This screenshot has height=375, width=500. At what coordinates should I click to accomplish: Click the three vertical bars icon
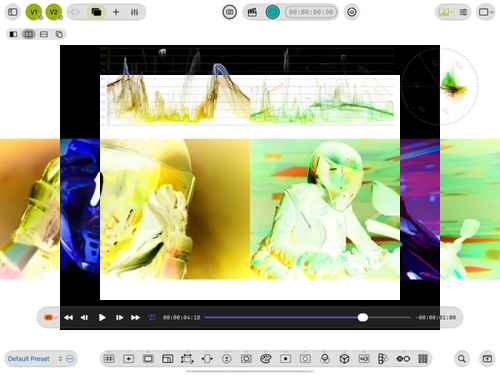(x=134, y=12)
